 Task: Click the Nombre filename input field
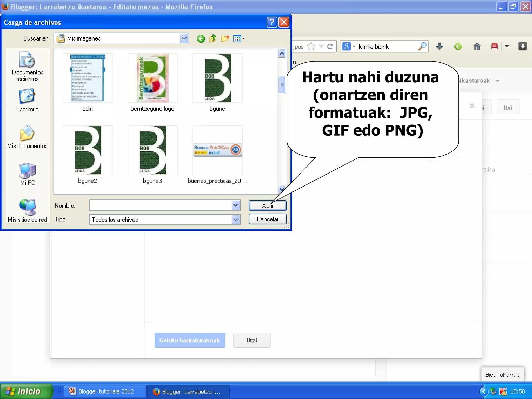coord(161,205)
